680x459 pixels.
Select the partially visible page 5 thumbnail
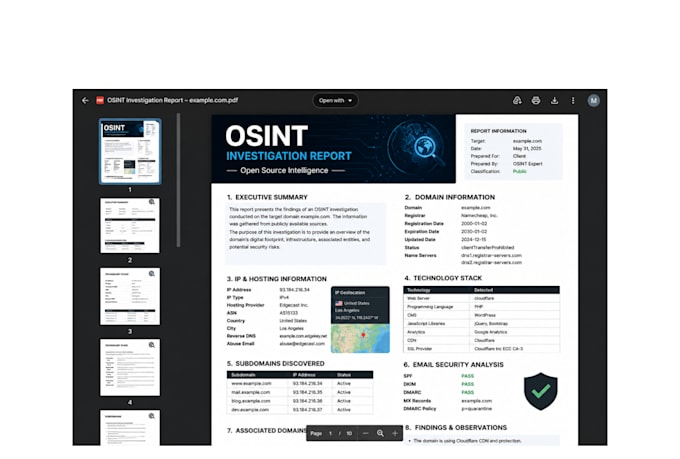tap(130, 427)
